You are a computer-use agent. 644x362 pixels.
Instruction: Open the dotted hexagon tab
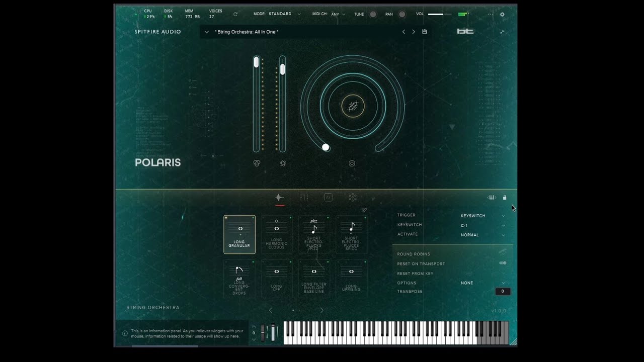pos(353,198)
